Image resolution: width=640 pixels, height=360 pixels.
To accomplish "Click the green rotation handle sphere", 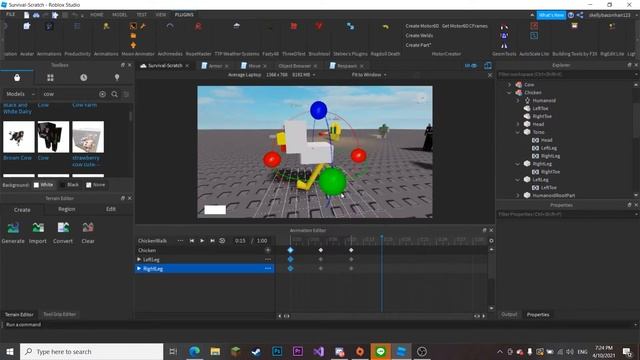I will tap(333, 181).
